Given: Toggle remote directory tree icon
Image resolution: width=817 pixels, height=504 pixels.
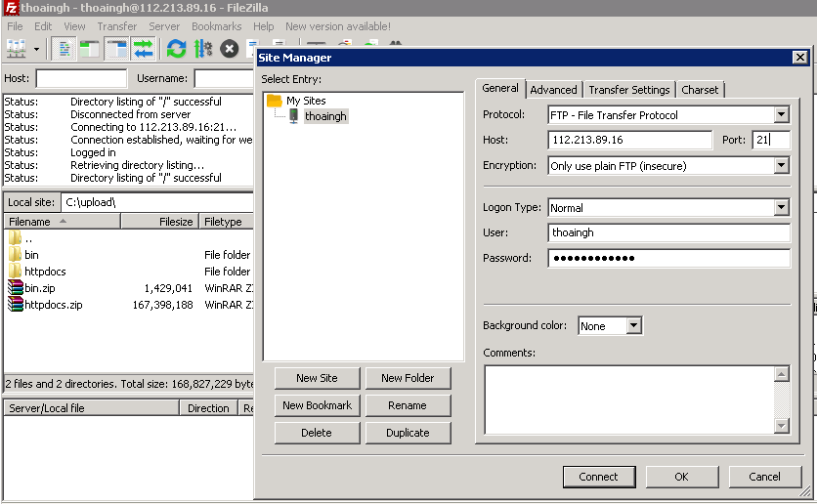Looking at the screenshot, I should [116, 49].
